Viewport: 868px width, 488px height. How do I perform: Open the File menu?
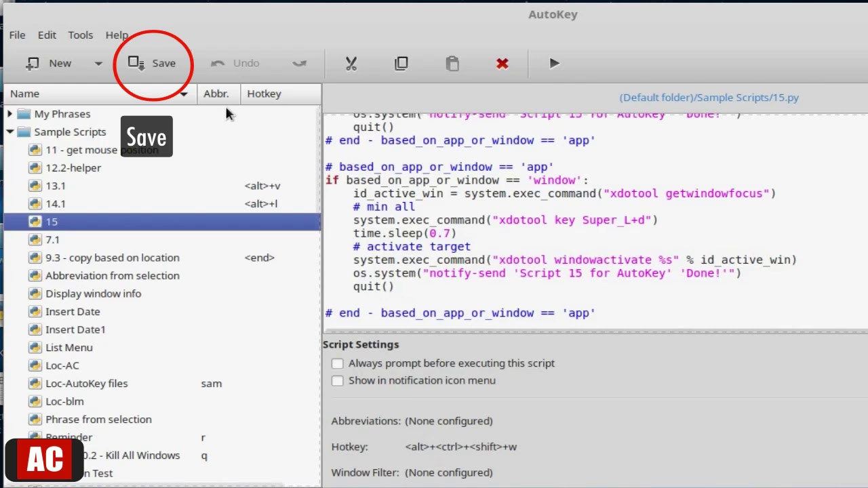click(17, 35)
